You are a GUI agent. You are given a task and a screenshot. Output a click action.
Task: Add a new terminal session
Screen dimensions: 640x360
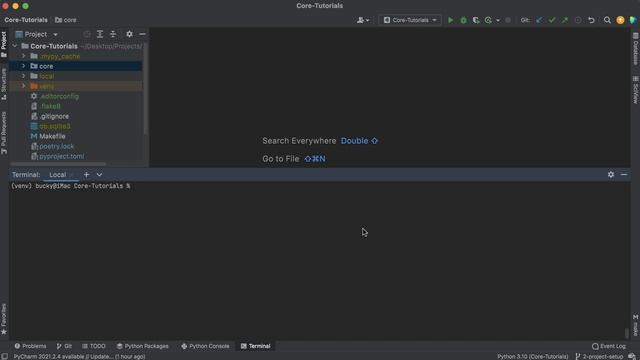click(x=86, y=175)
